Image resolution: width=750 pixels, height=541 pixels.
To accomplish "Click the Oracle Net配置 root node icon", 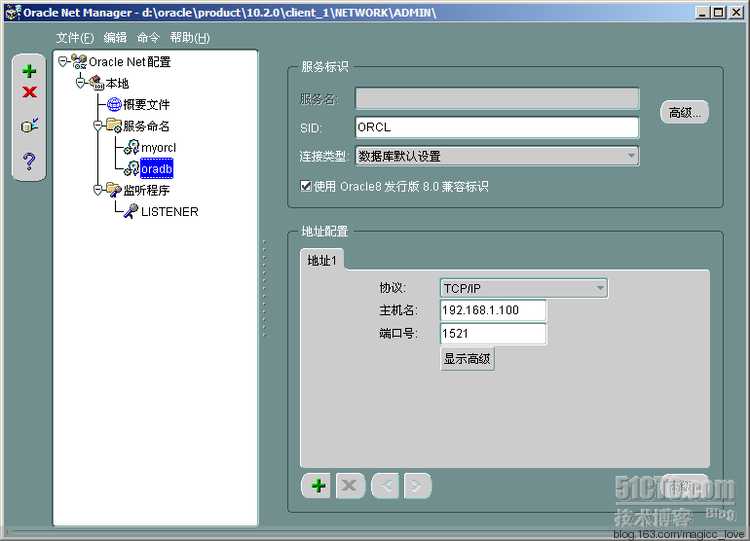I will (x=79, y=62).
